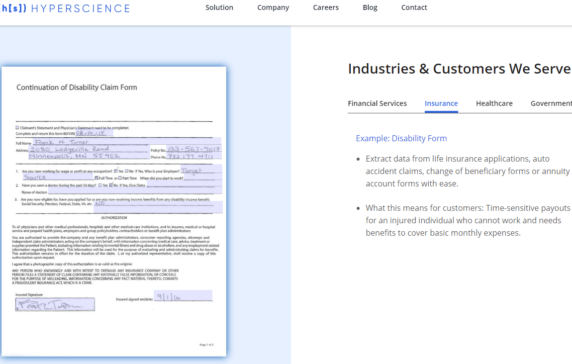Click the 'What this means for customers' bullet
572x364 pixels.
(x=468, y=220)
